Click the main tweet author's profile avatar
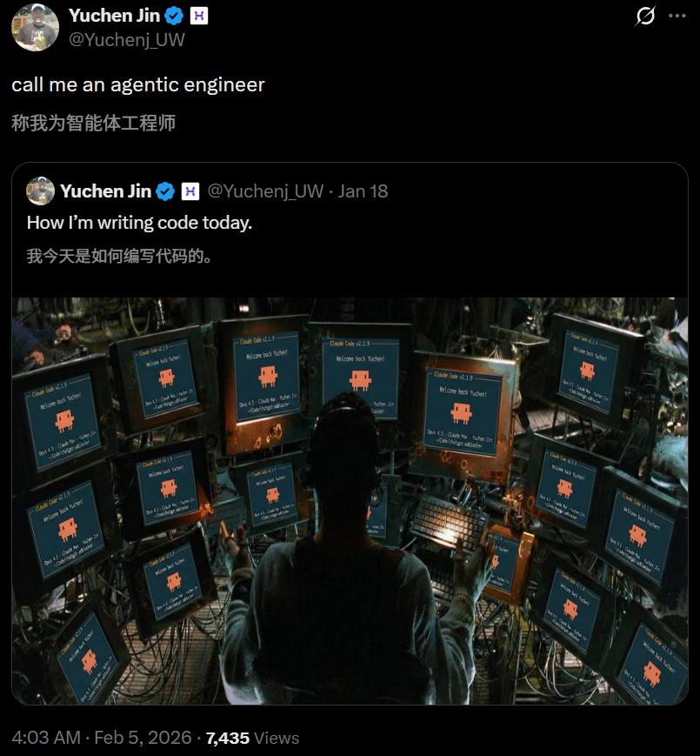The height and width of the screenshot is (756, 700). click(35, 27)
